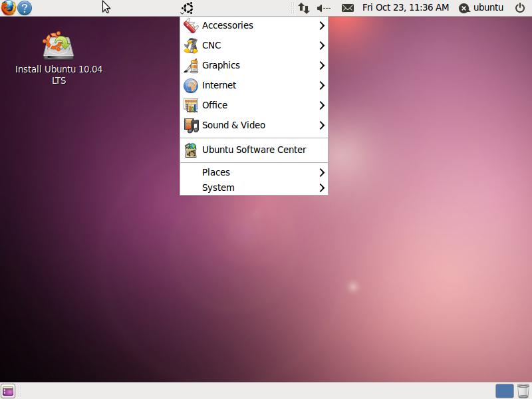The width and height of the screenshot is (532, 399).
Task: Click the power session button
Action: coord(520,8)
